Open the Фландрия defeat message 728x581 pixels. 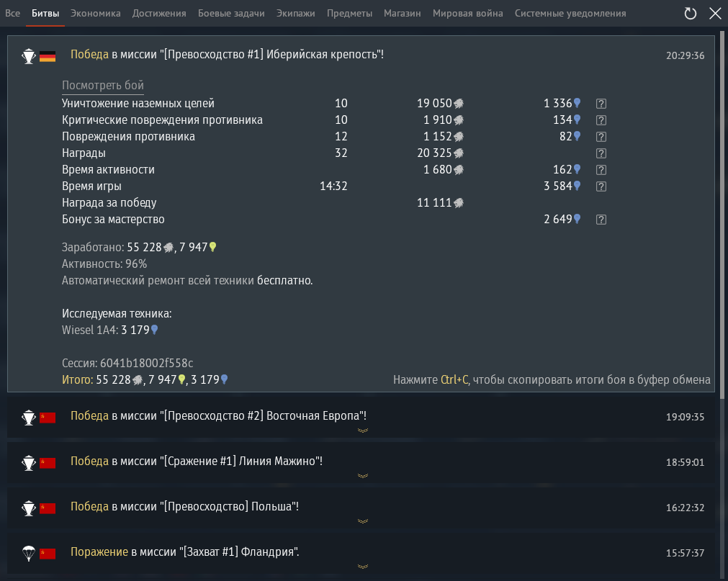tap(185, 551)
